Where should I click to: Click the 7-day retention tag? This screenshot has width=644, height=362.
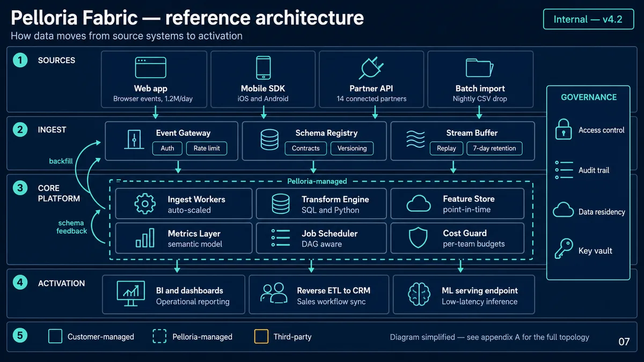(x=494, y=149)
